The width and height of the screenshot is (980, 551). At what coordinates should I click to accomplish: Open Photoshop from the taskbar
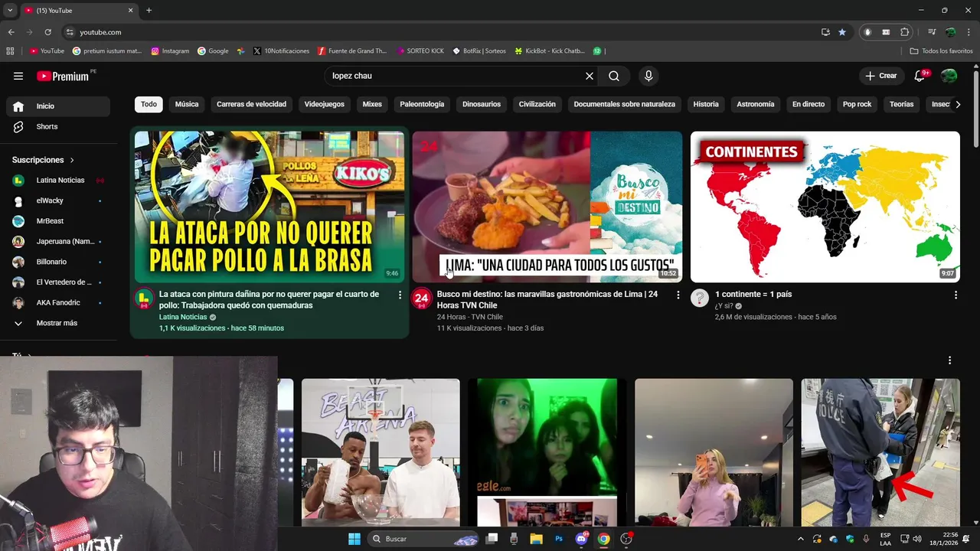pos(559,539)
